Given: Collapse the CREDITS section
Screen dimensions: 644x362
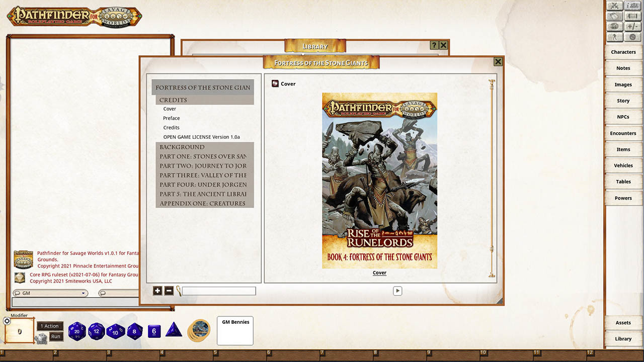Looking at the screenshot, I should (205, 100).
